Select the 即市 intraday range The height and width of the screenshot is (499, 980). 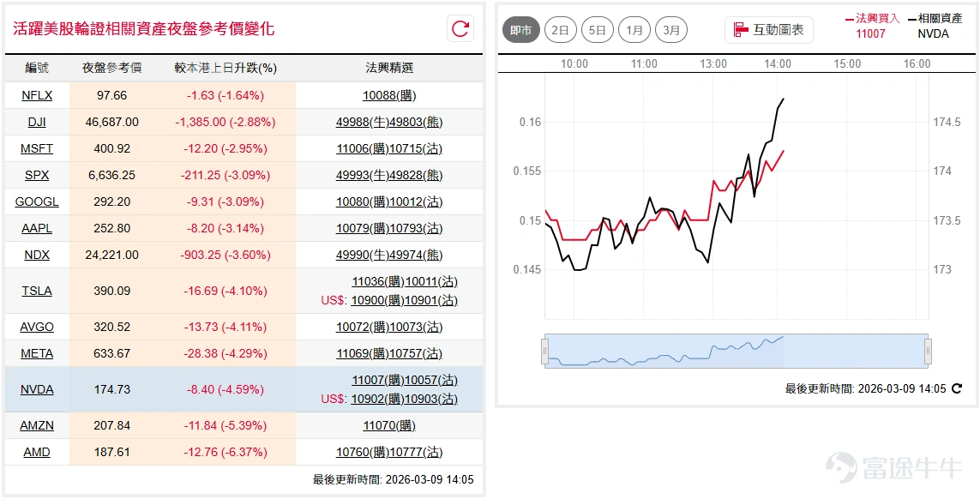[x=521, y=30]
